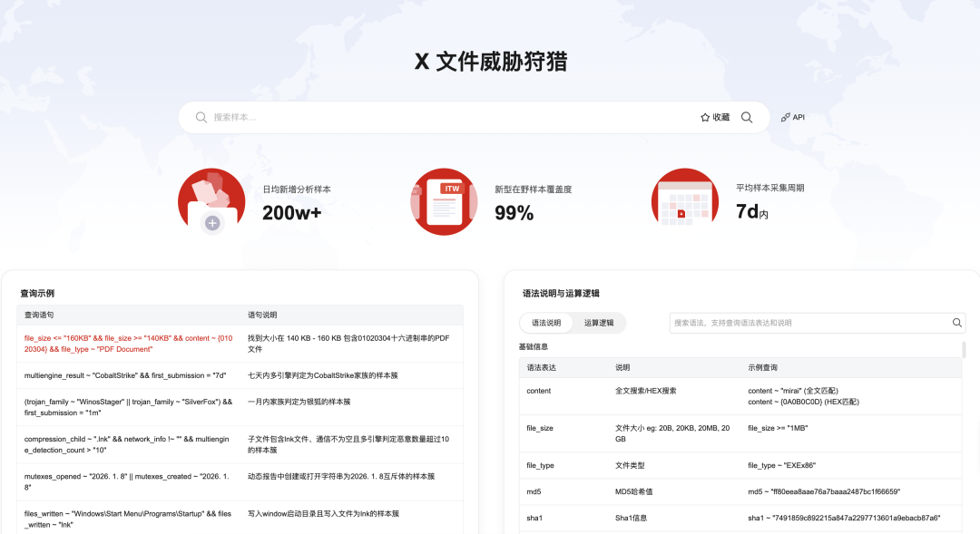
Task: Click the star favorites icon labeled 收藏
Action: (x=705, y=118)
